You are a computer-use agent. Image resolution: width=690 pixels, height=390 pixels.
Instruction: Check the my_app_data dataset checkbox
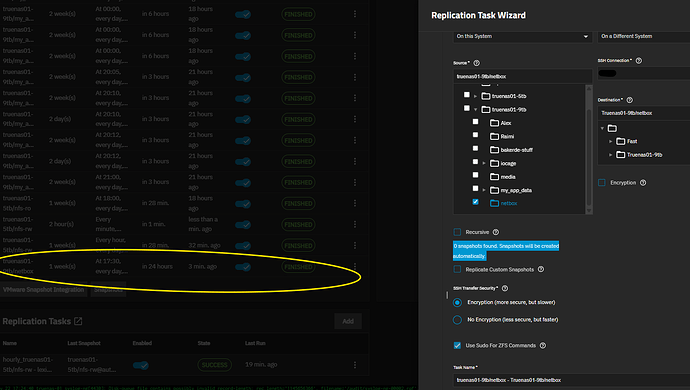[475, 188]
